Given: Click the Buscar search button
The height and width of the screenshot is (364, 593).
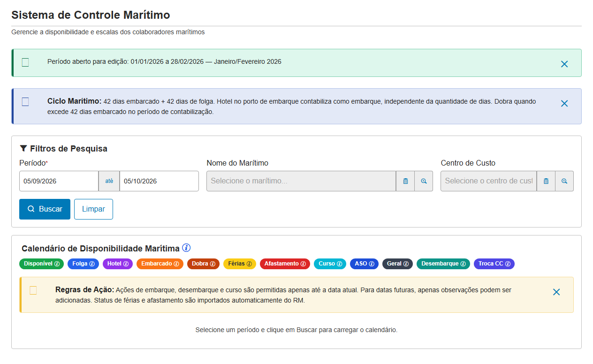Looking at the screenshot, I should (45, 209).
